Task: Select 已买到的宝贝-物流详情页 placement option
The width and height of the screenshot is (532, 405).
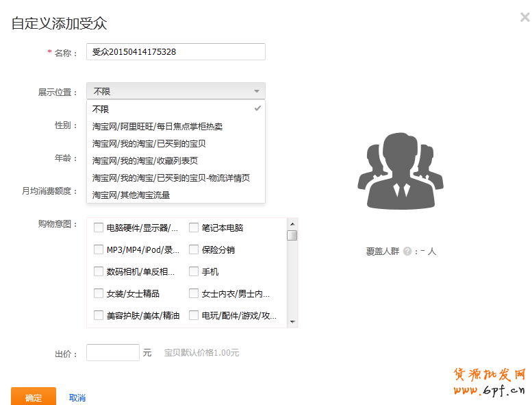Action: pos(170,177)
